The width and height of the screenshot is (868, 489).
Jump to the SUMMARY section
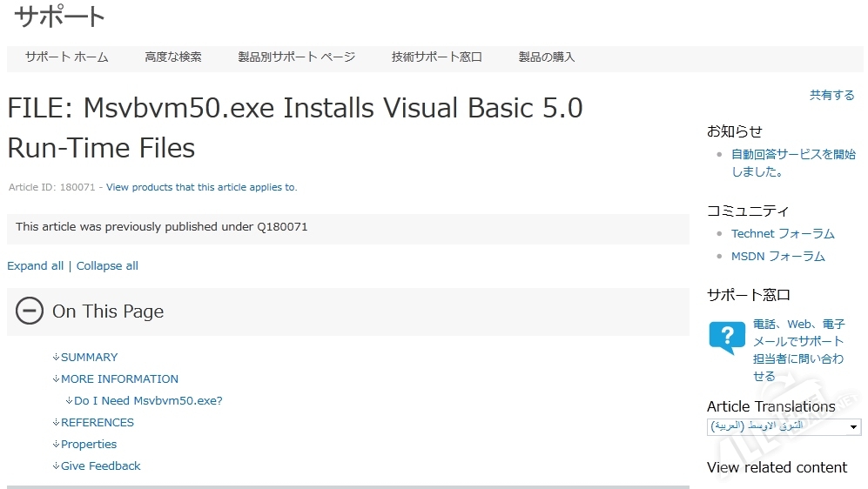point(89,358)
